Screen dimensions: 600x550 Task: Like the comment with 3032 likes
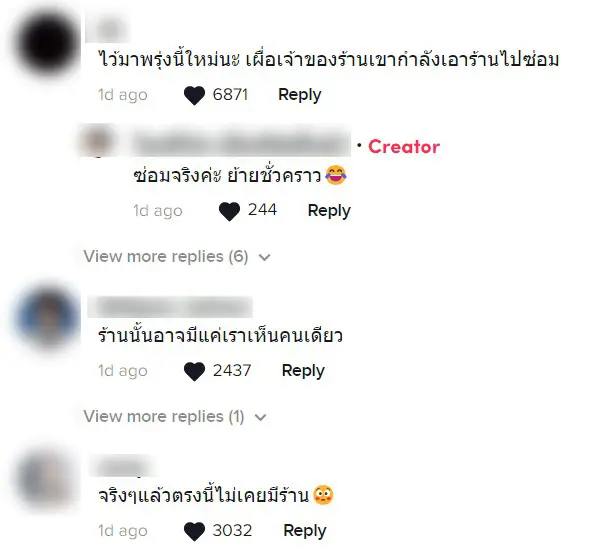pyautogui.click(x=194, y=531)
